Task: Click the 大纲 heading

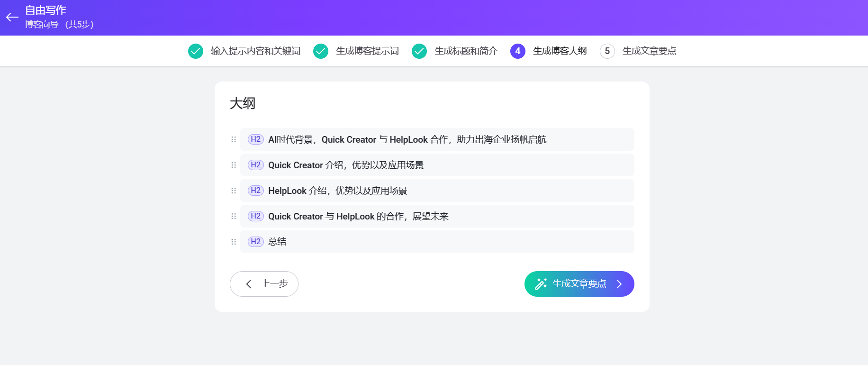Action: pyautogui.click(x=243, y=103)
